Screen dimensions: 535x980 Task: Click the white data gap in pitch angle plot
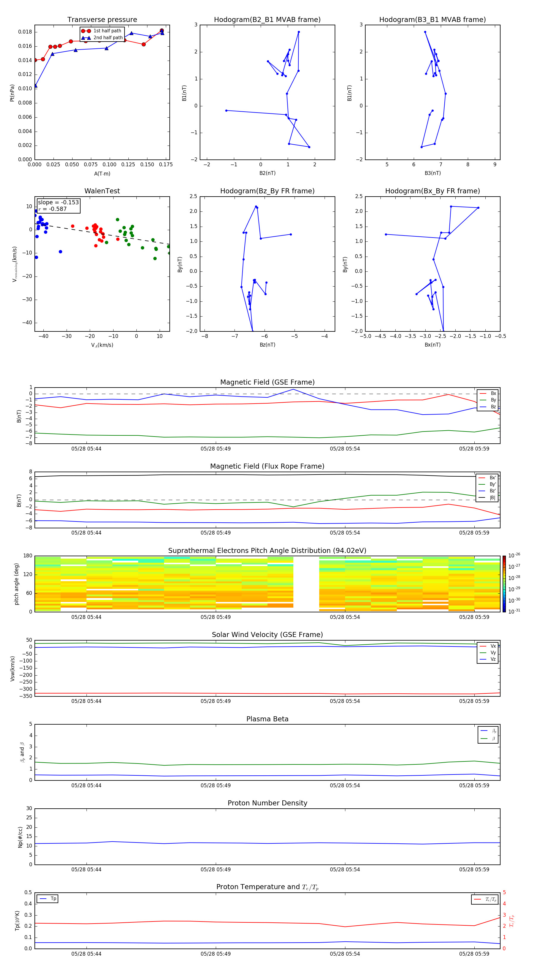click(306, 584)
